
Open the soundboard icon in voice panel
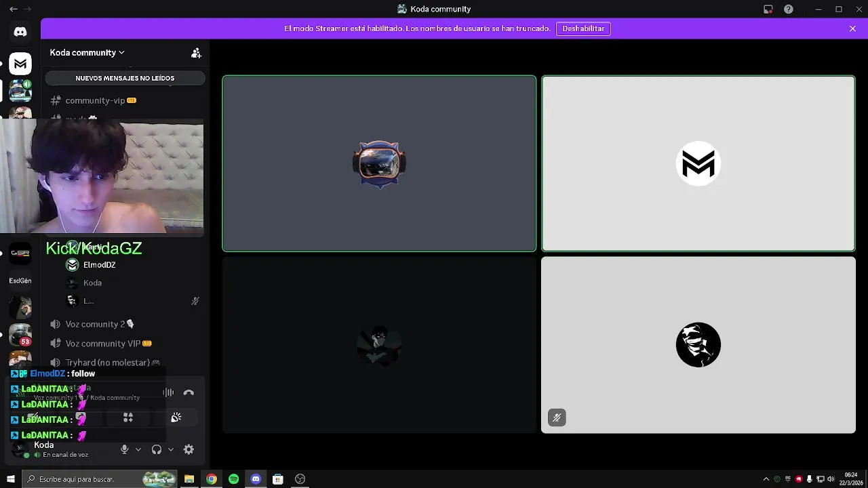click(x=176, y=418)
